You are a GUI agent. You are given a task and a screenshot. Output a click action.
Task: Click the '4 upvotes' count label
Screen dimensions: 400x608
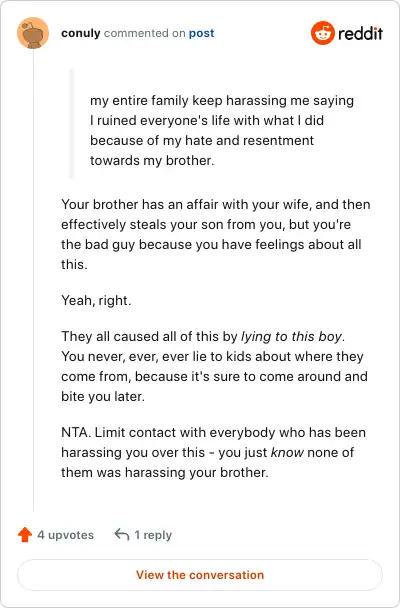coord(66,535)
